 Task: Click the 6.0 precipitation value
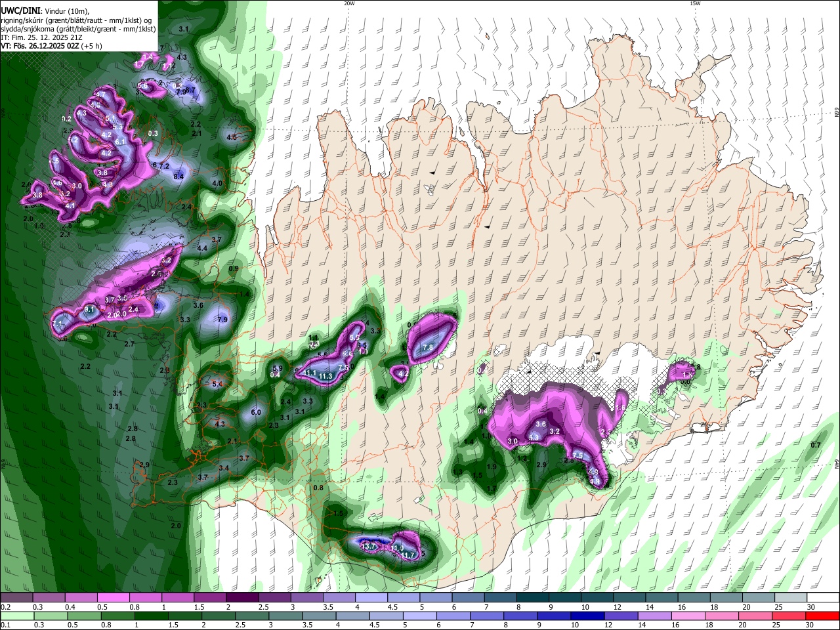[x=257, y=413]
